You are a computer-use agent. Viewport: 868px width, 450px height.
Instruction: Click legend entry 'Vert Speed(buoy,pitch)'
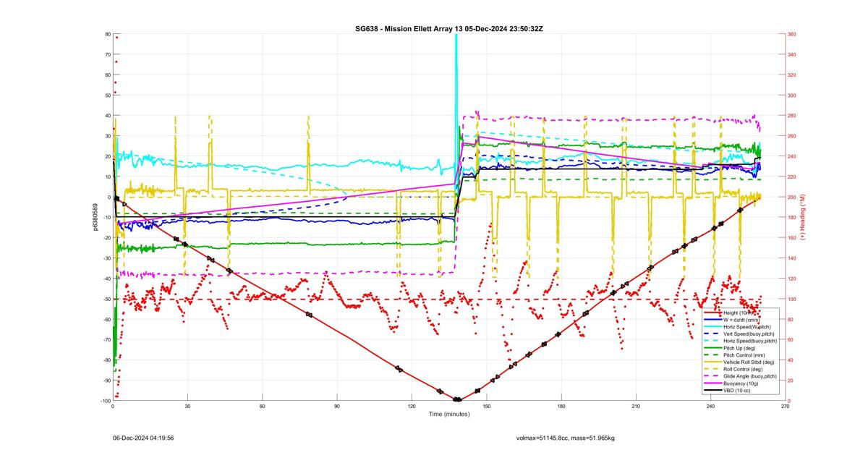click(749, 334)
